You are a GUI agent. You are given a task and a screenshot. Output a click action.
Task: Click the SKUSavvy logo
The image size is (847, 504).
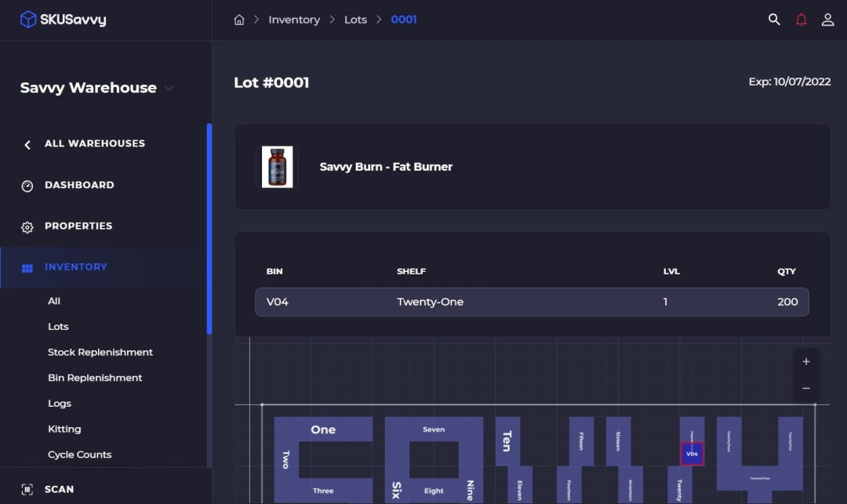tap(64, 20)
